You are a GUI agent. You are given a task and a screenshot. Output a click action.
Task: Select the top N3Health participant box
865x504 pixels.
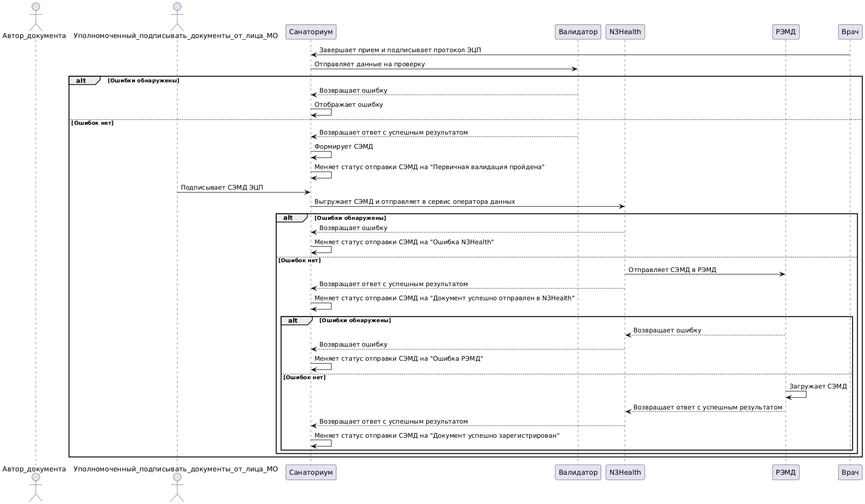click(x=625, y=32)
